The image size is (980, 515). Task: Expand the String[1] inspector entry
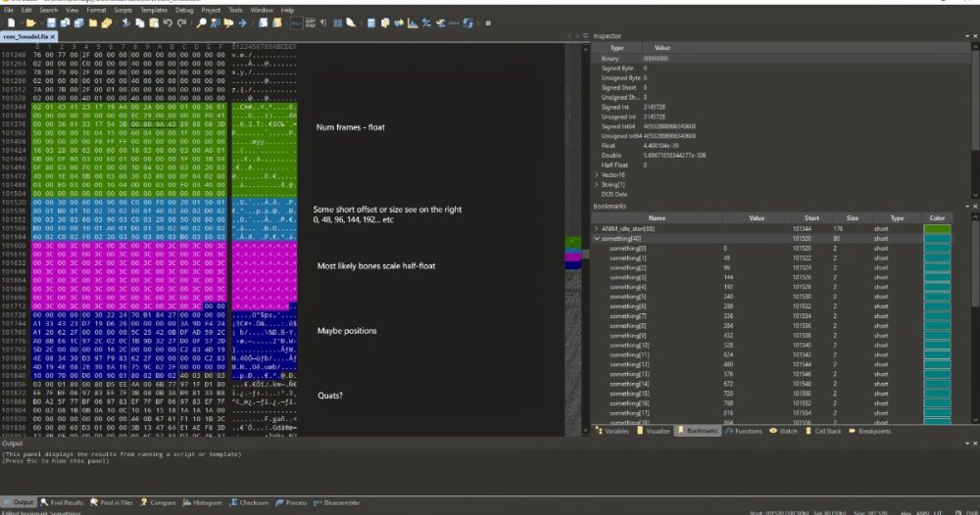point(597,184)
